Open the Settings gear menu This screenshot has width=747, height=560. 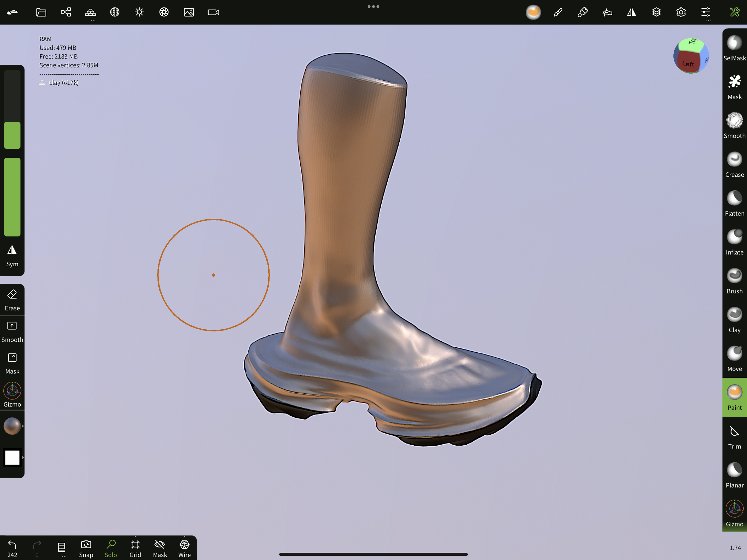[681, 12]
